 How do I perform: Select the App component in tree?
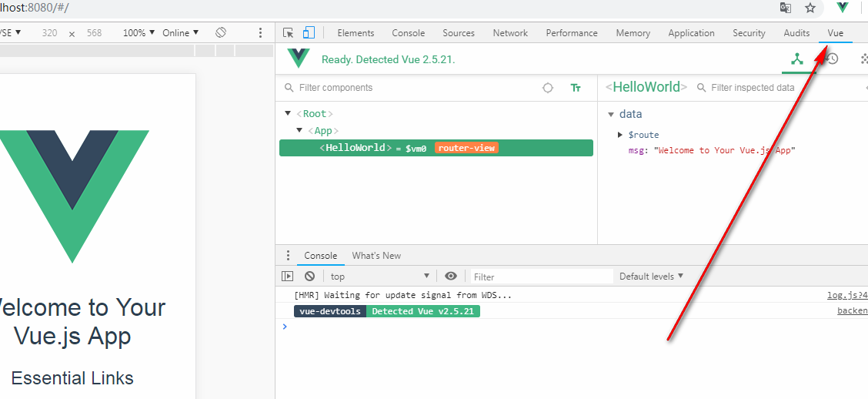pos(323,131)
